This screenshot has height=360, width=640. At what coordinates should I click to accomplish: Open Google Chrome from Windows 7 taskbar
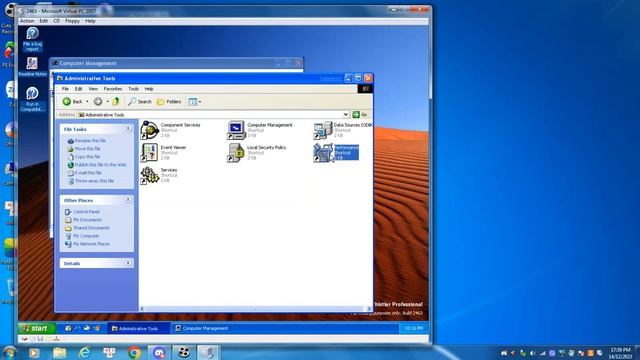(134, 352)
